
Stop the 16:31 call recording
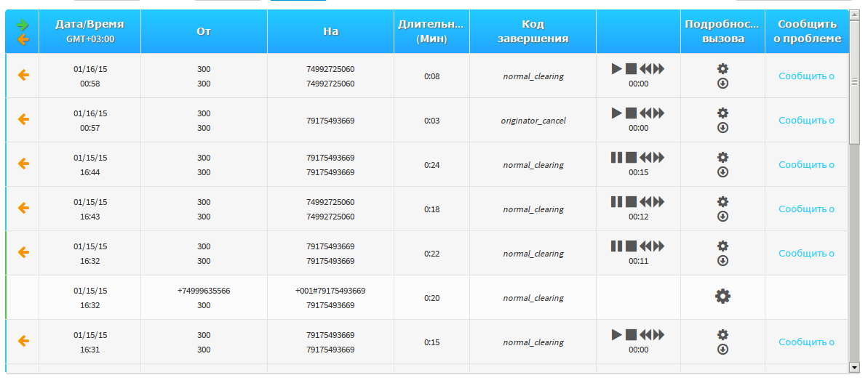tap(631, 334)
